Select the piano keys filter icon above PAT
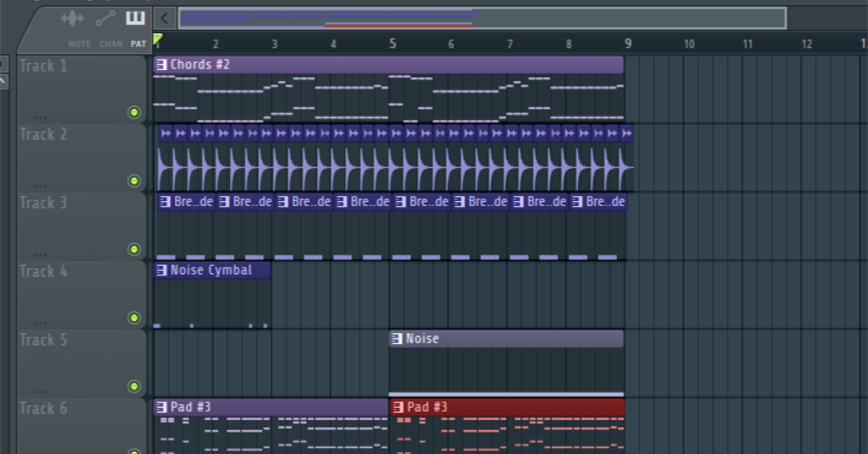Viewport: 868px width, 454px height. pyautogui.click(x=135, y=19)
